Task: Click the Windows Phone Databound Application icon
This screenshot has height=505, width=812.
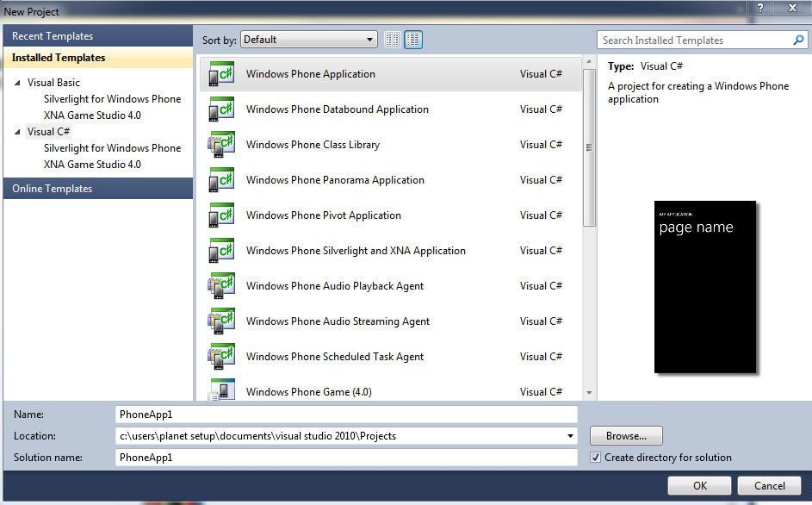Action: 221,109
